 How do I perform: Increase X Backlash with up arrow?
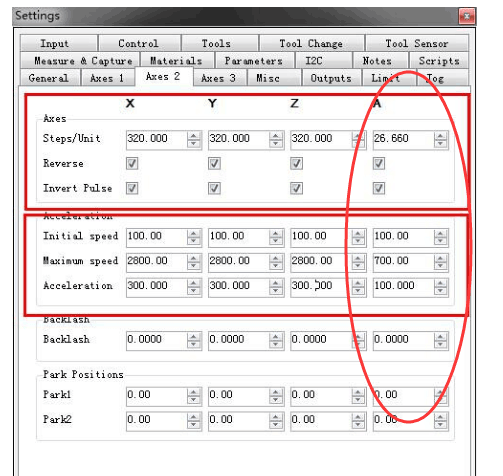(x=194, y=337)
